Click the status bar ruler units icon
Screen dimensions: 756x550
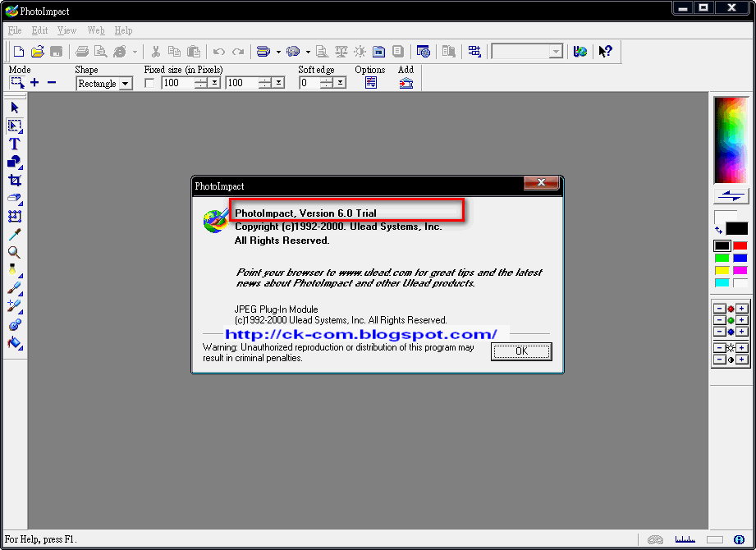685,539
